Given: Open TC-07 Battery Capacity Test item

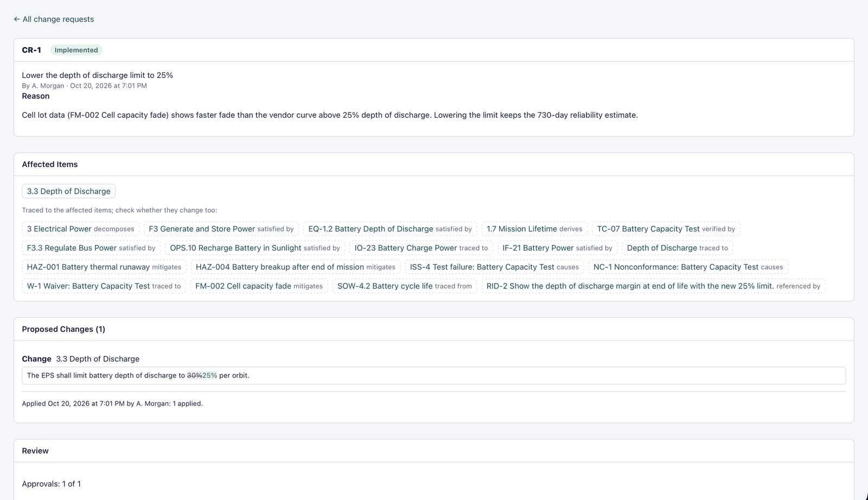Looking at the screenshot, I should tap(666, 229).
